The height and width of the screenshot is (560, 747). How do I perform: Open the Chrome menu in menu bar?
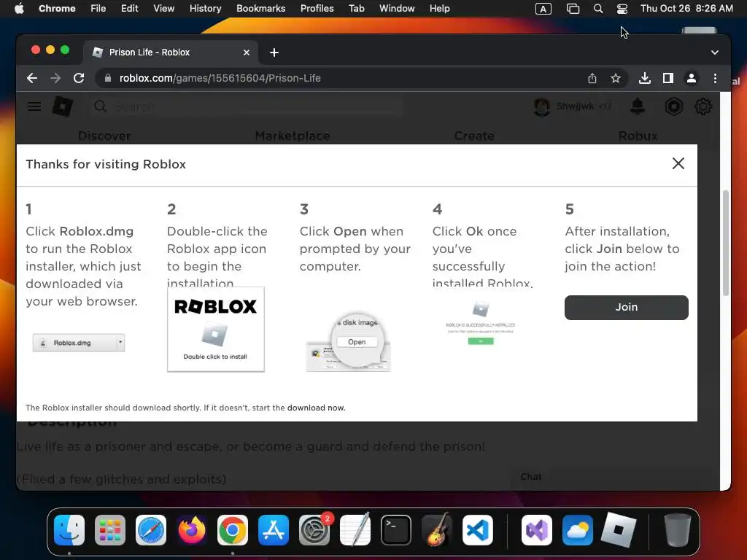coord(57,9)
